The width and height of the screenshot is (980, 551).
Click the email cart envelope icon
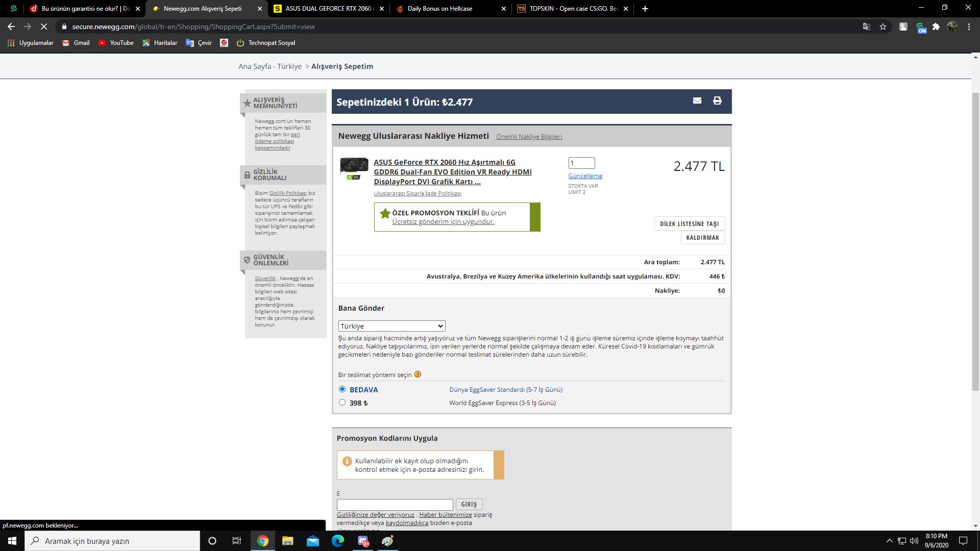pos(697,101)
